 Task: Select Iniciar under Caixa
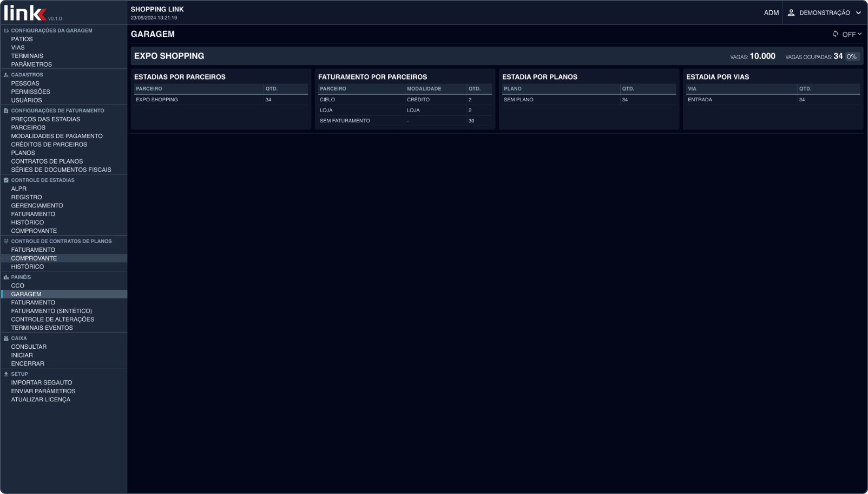click(64, 355)
